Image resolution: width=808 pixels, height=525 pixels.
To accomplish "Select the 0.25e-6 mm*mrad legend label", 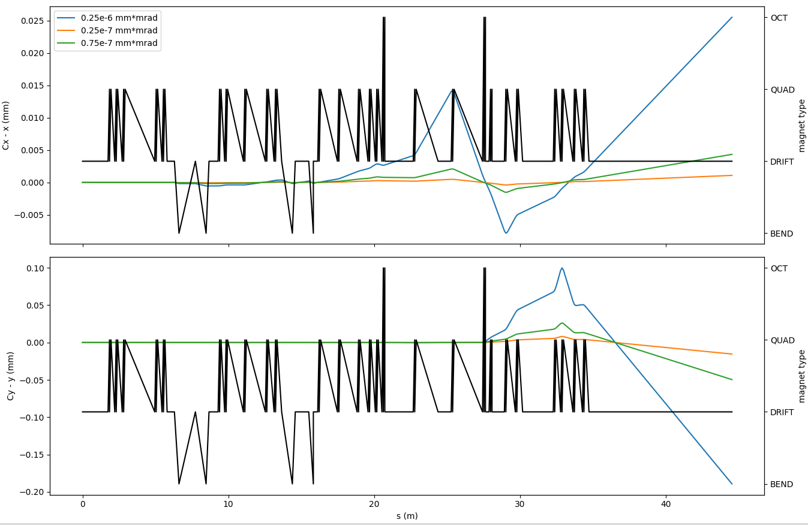I will pyautogui.click(x=124, y=18).
